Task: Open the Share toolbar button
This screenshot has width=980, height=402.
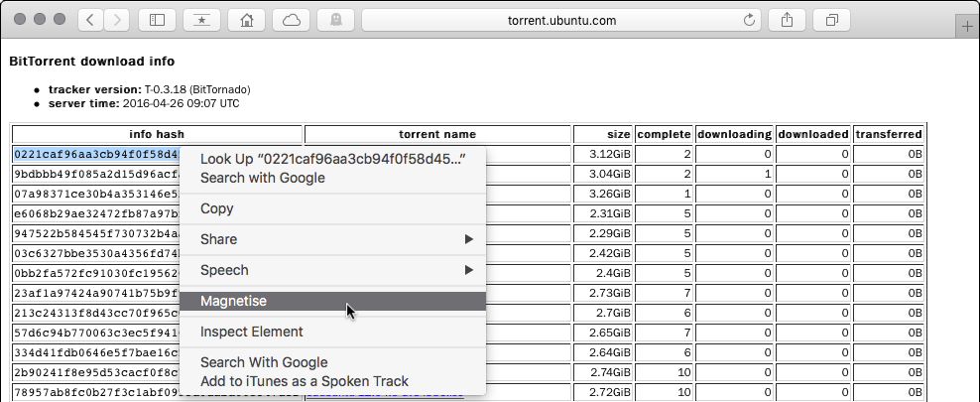Action: 787,20
